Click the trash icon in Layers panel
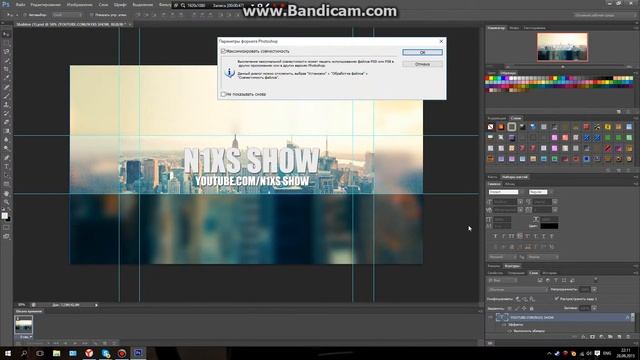 (x=628, y=337)
